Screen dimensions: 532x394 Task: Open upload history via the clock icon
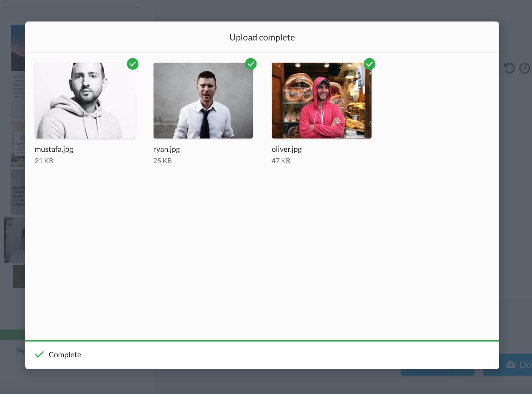coord(525,67)
